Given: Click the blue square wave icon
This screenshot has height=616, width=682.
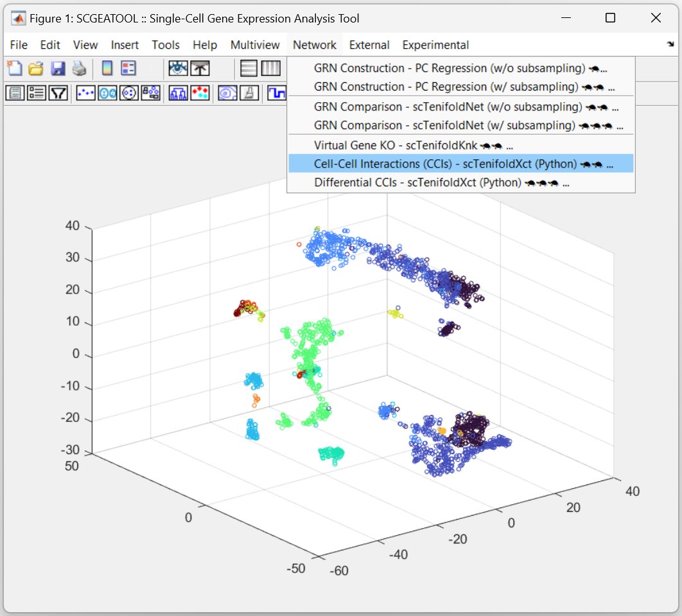Looking at the screenshot, I should pos(277,93).
